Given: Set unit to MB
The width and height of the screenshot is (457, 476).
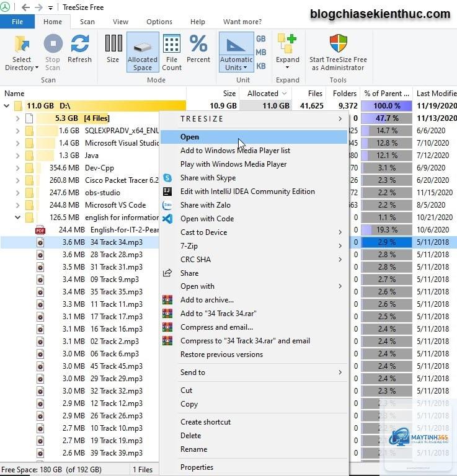Looking at the screenshot, I should point(261,52).
